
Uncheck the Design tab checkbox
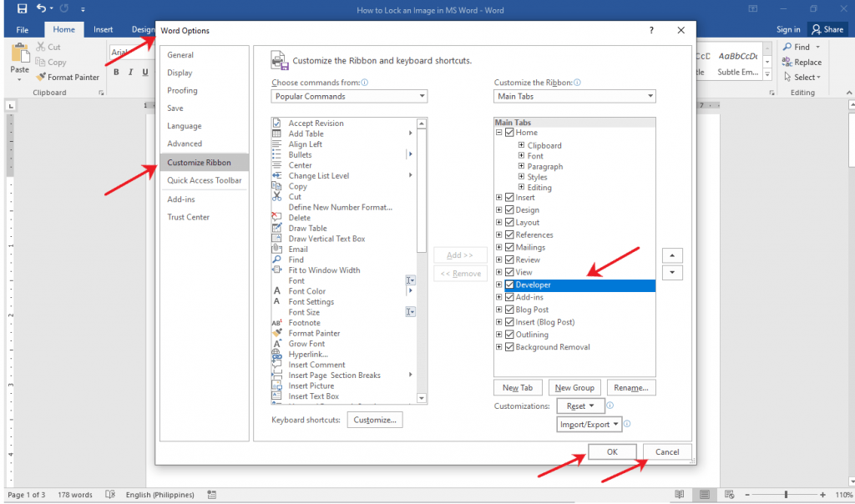(x=510, y=209)
